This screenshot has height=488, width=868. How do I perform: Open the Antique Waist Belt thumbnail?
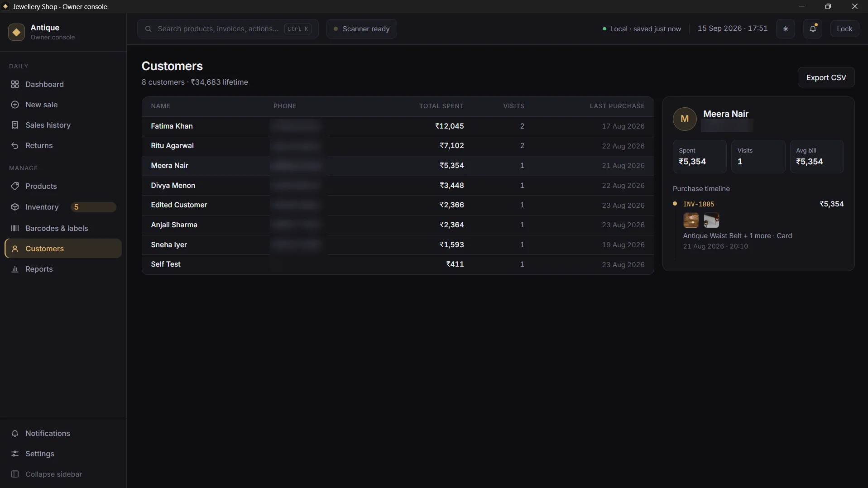click(x=691, y=220)
